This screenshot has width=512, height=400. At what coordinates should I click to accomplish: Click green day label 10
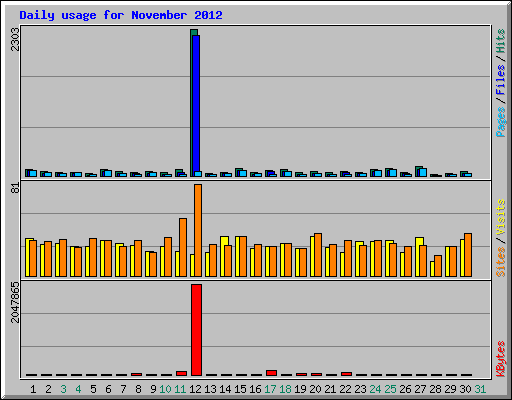click(165, 389)
